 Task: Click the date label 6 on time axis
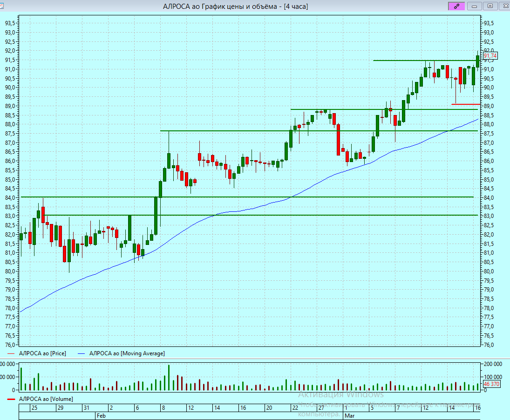(137, 407)
